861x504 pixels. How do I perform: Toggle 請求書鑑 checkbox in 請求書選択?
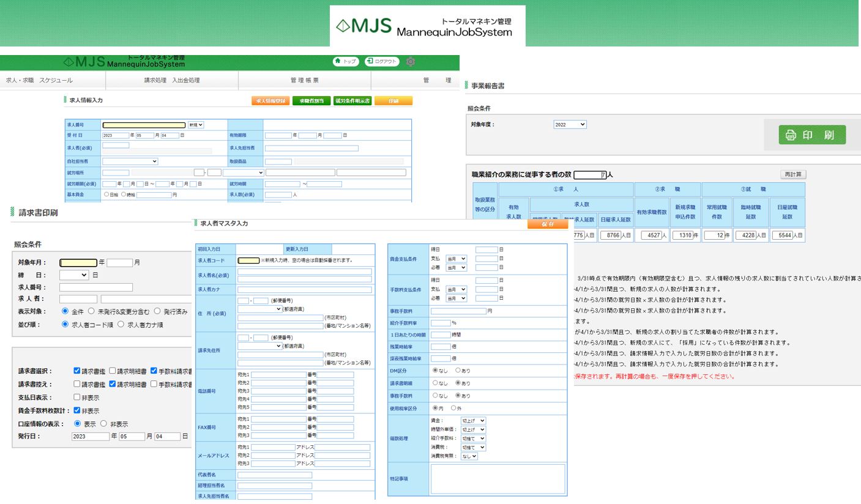[77, 371]
